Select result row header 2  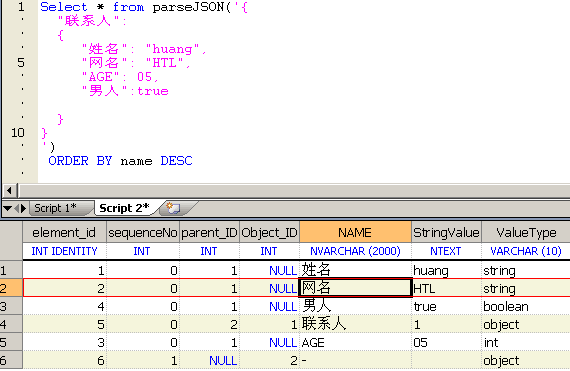point(11,288)
